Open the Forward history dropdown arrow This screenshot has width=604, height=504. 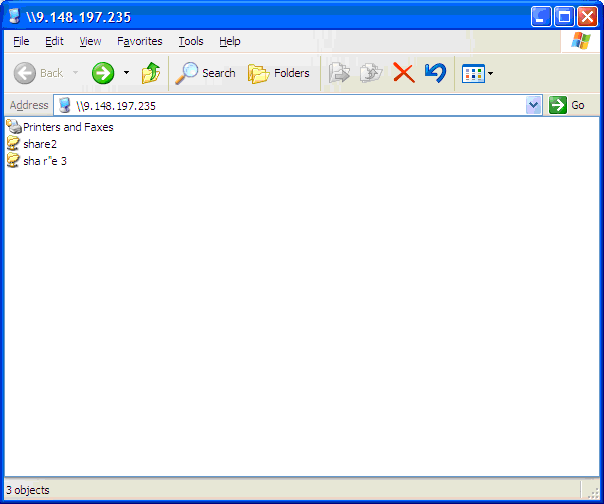[x=126, y=73]
